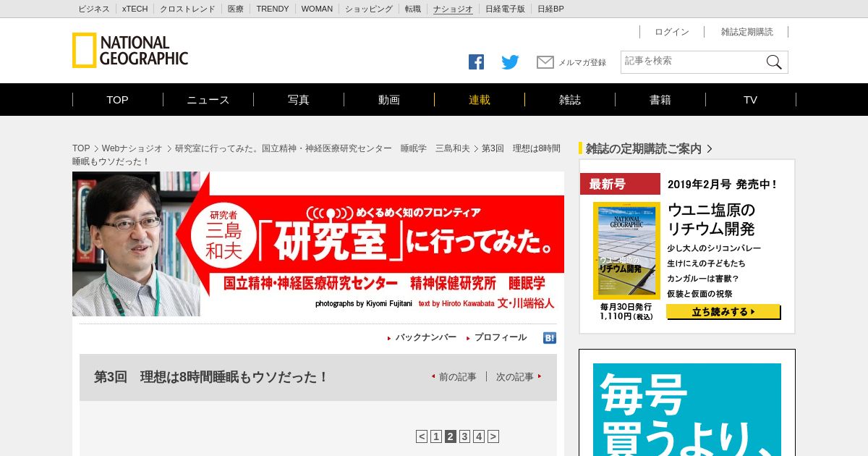Image resolution: width=868 pixels, height=456 pixels.
Task: Open ショッピング in top site bar
Action: click(x=369, y=9)
